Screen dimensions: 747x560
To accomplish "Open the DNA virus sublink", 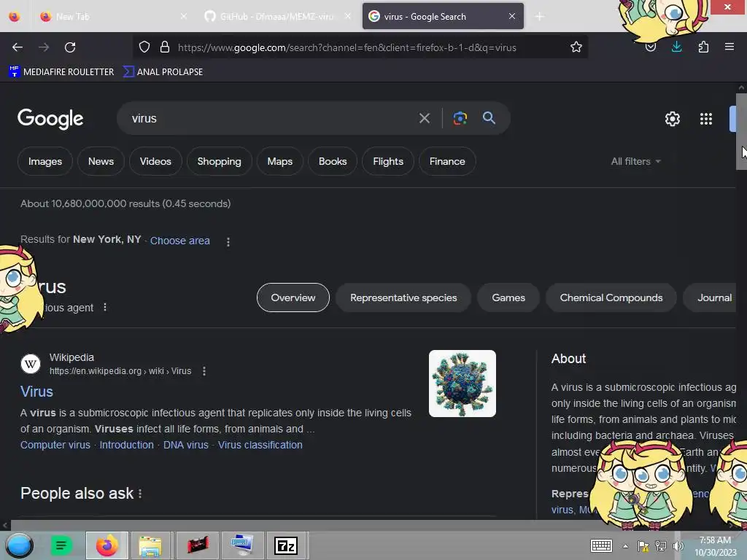I will pos(186,445).
